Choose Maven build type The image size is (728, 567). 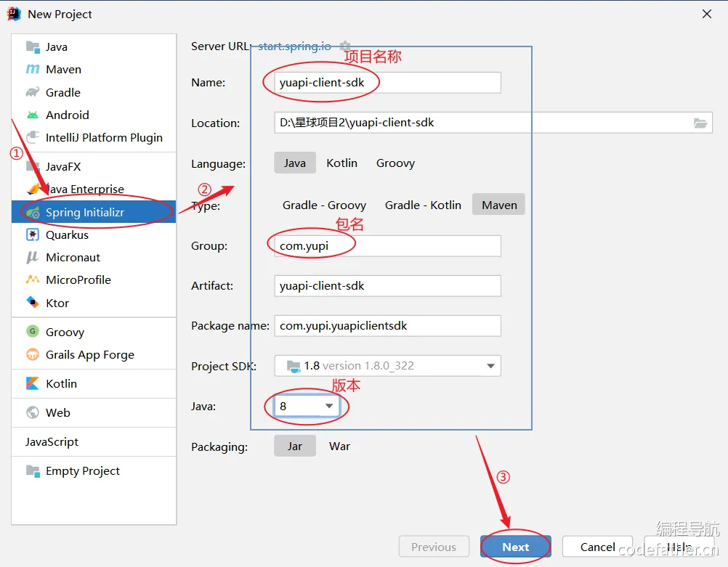[x=499, y=205]
